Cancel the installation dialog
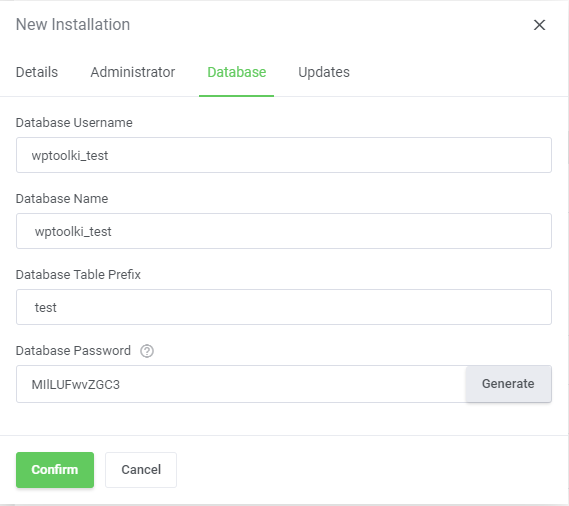 tap(141, 470)
